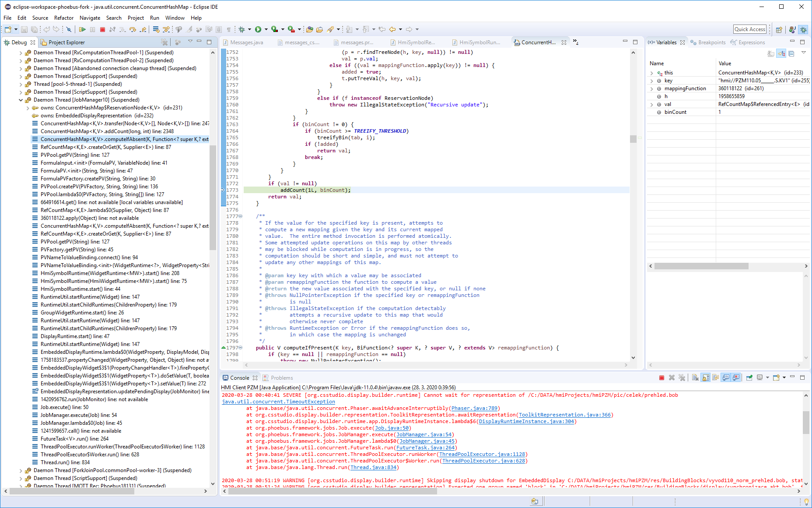812x508 pixels.
Task: Collapse the Daemon Thread JobManager10 node
Action: (21, 99)
